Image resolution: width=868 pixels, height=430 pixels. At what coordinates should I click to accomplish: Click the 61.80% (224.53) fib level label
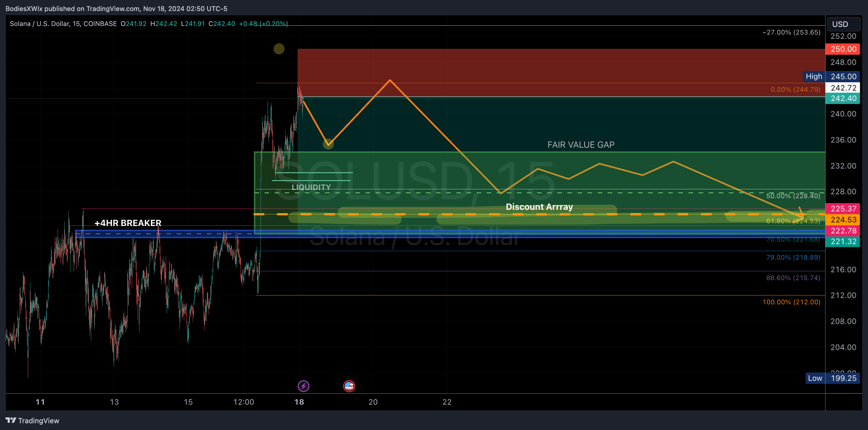point(793,221)
